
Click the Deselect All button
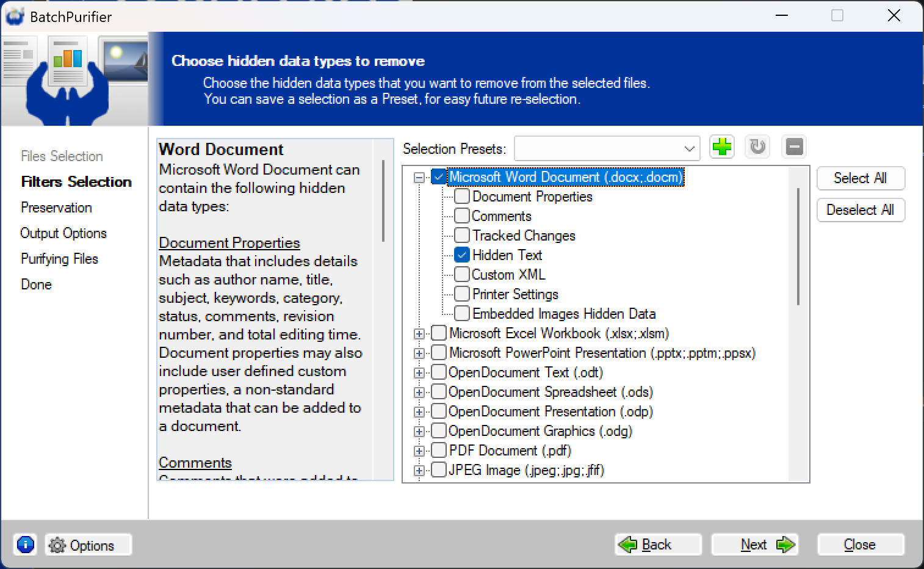(861, 210)
